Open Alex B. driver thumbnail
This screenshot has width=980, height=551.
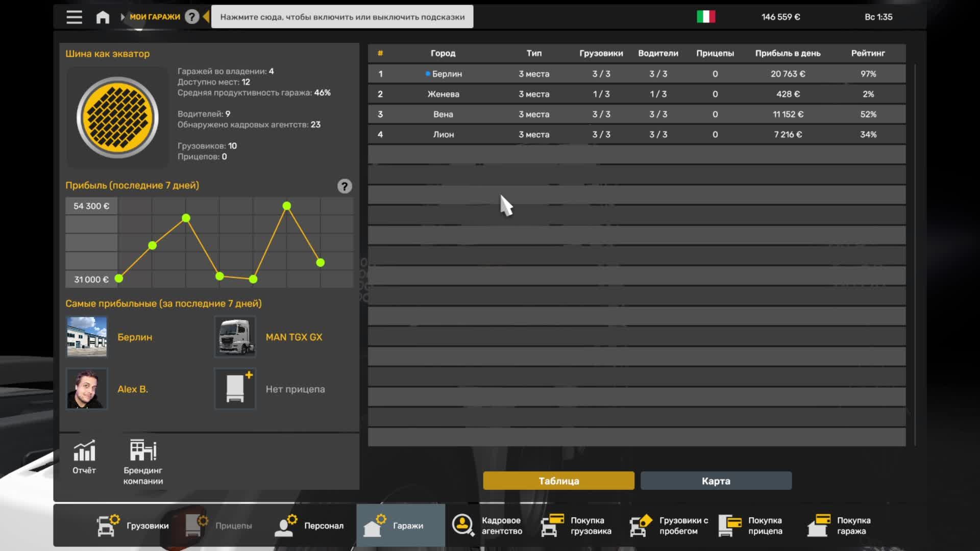point(87,389)
